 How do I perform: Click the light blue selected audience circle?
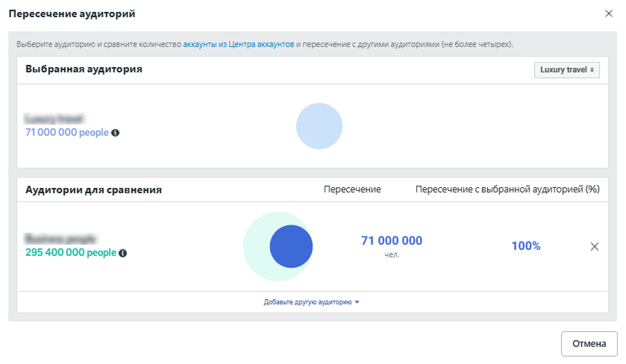[x=319, y=126]
